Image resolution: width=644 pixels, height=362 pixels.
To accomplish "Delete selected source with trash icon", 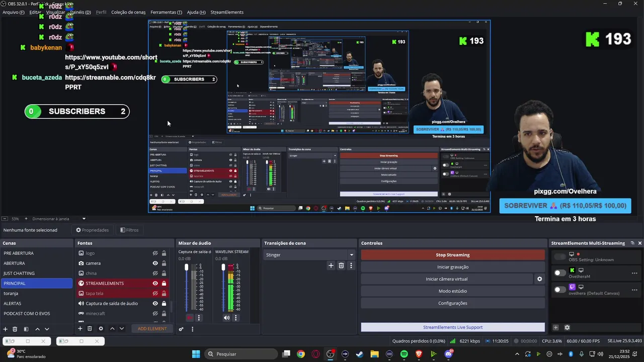I will click(90, 329).
